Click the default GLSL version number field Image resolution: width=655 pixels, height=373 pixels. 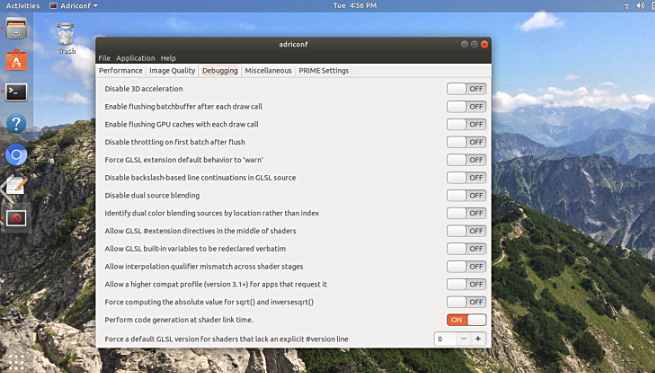point(445,339)
